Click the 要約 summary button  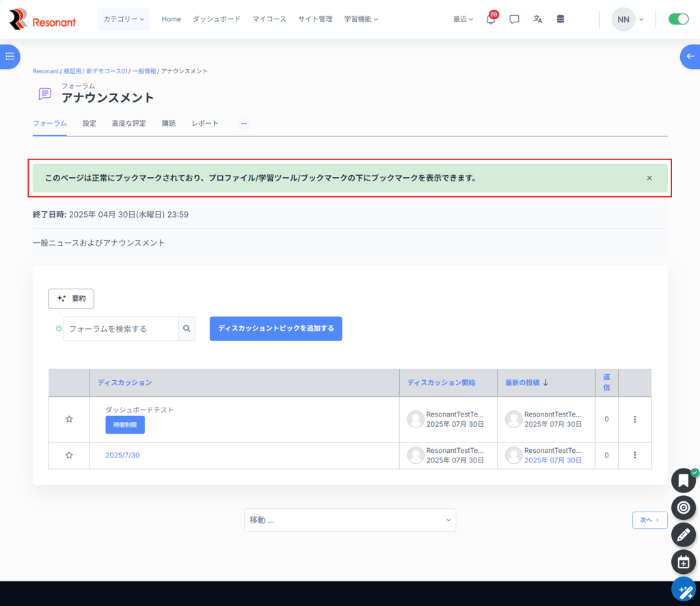(x=71, y=299)
